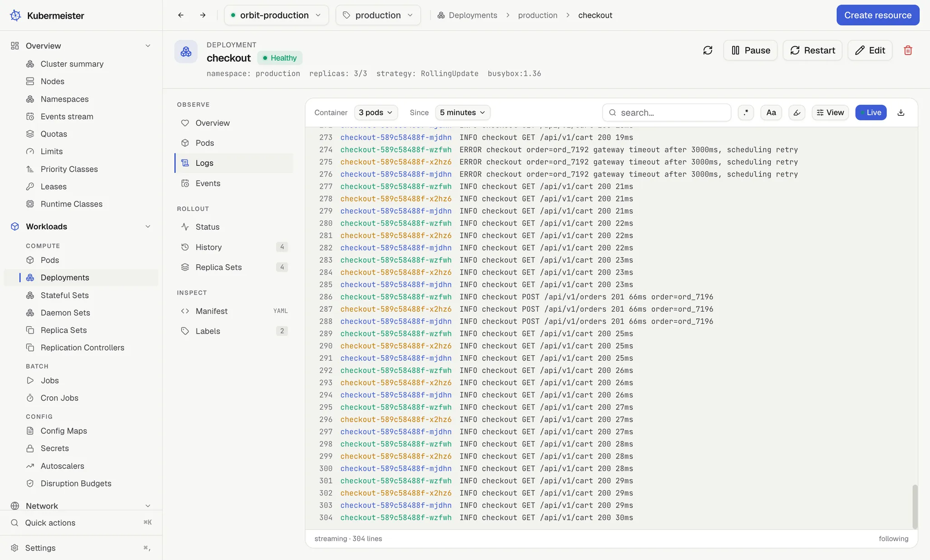
Task: Click the Kubermeister logo icon
Action: tap(15, 15)
